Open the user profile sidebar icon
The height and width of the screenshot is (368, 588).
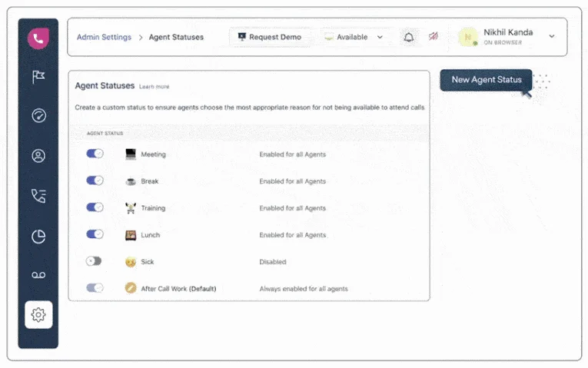tap(38, 155)
